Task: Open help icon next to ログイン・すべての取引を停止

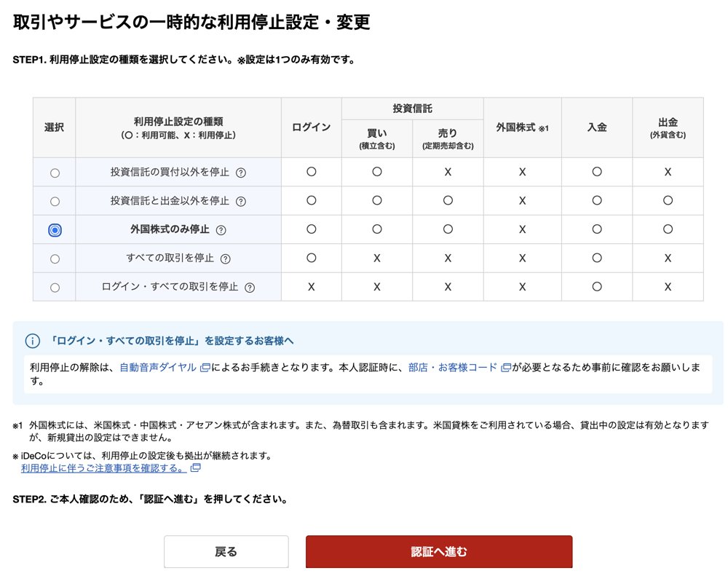Action: click(x=249, y=288)
